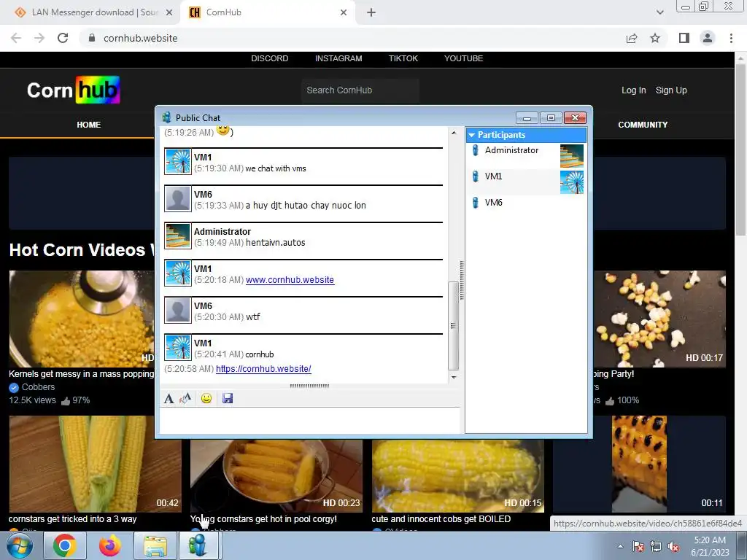Click Sign Up on the website

click(671, 90)
